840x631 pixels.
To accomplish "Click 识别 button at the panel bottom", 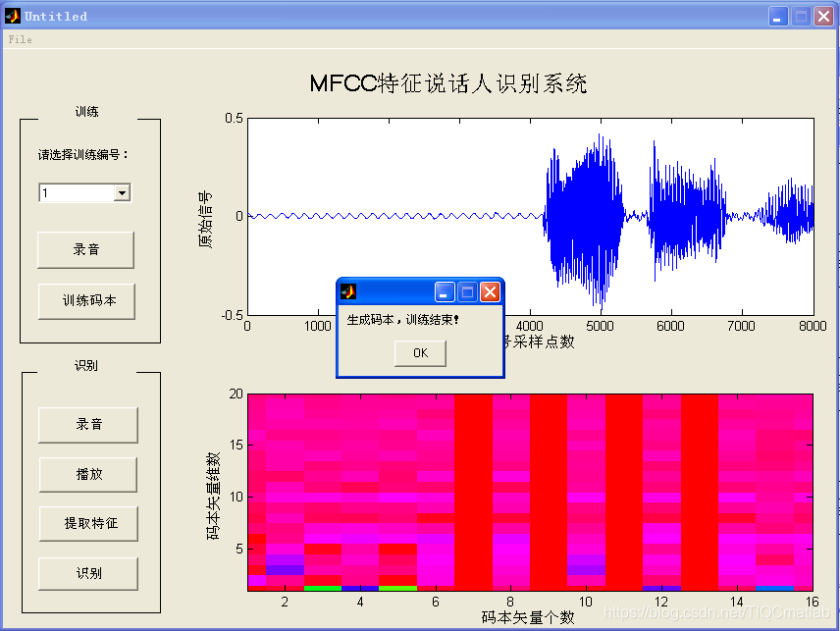I will [x=88, y=574].
